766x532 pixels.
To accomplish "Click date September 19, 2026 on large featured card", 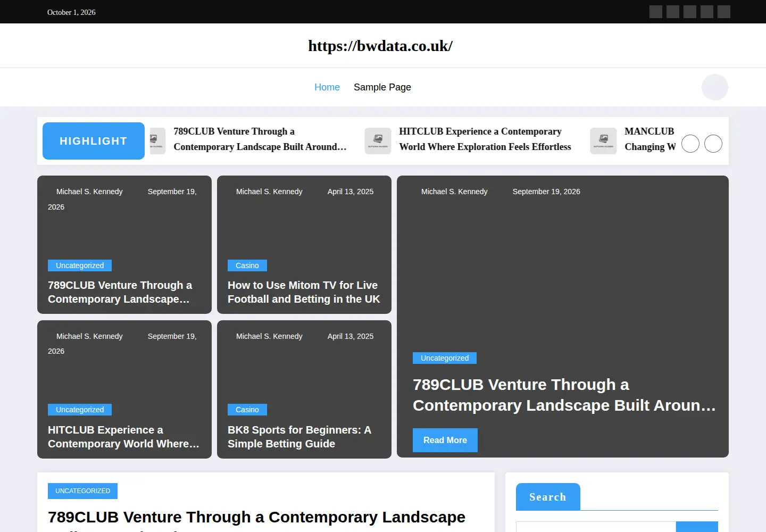I will click(546, 192).
